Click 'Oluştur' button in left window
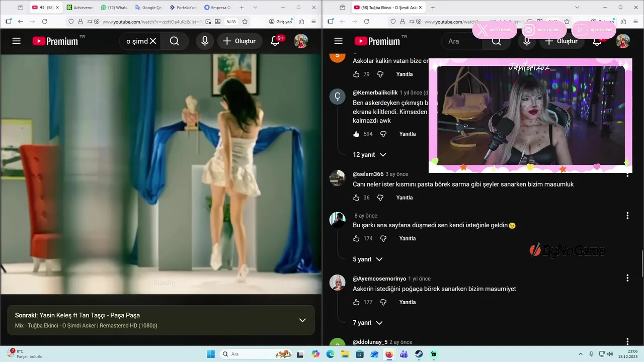 (x=239, y=41)
